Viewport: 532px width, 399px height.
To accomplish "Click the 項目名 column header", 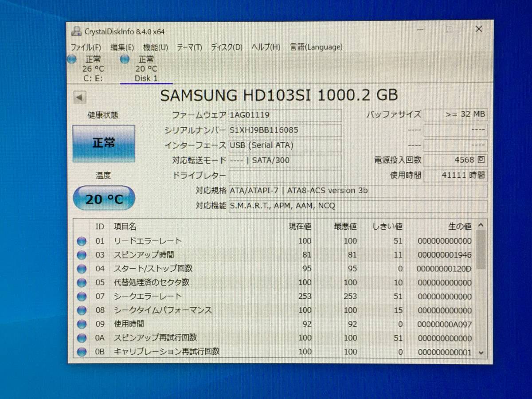I will point(125,227).
